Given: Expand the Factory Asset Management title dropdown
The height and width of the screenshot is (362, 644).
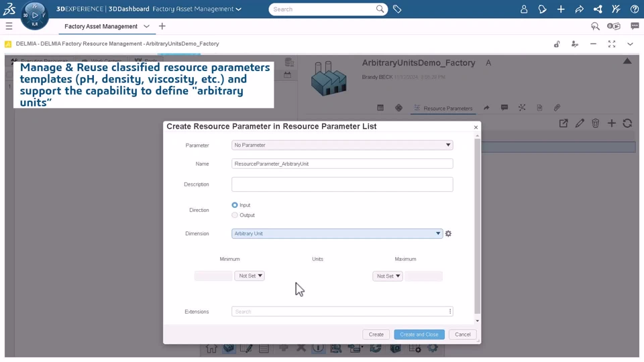Looking at the screenshot, I should click(x=239, y=9).
